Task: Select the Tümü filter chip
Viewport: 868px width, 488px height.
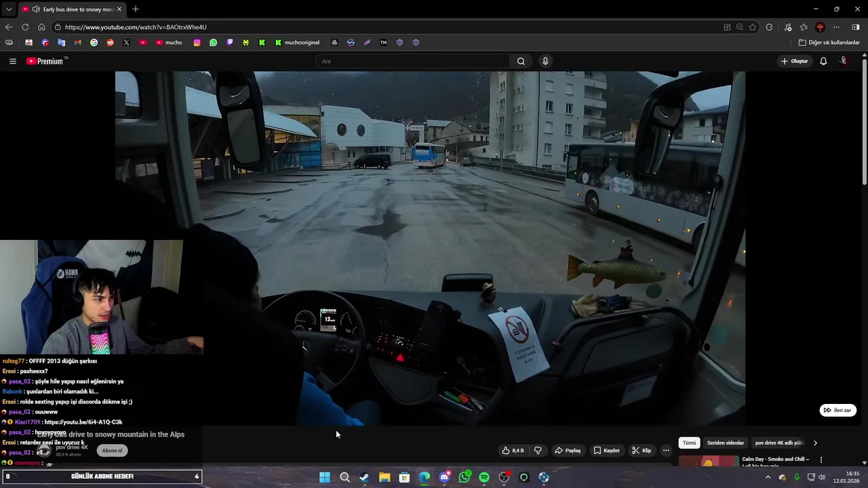Action: (689, 443)
